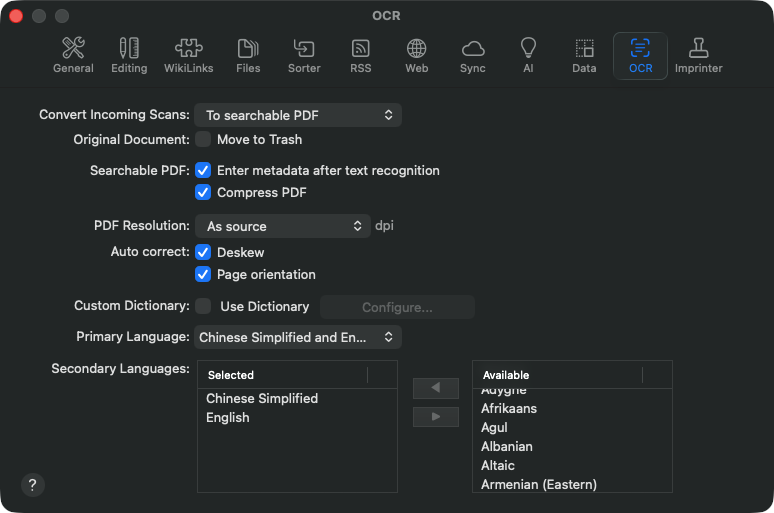Show the Imprinter settings
This screenshot has height=513, width=774.
point(698,55)
